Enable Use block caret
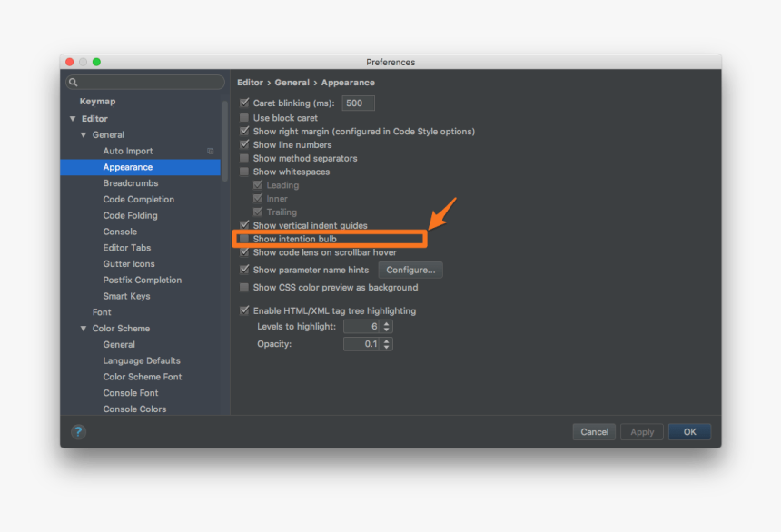781x532 pixels. click(x=243, y=117)
